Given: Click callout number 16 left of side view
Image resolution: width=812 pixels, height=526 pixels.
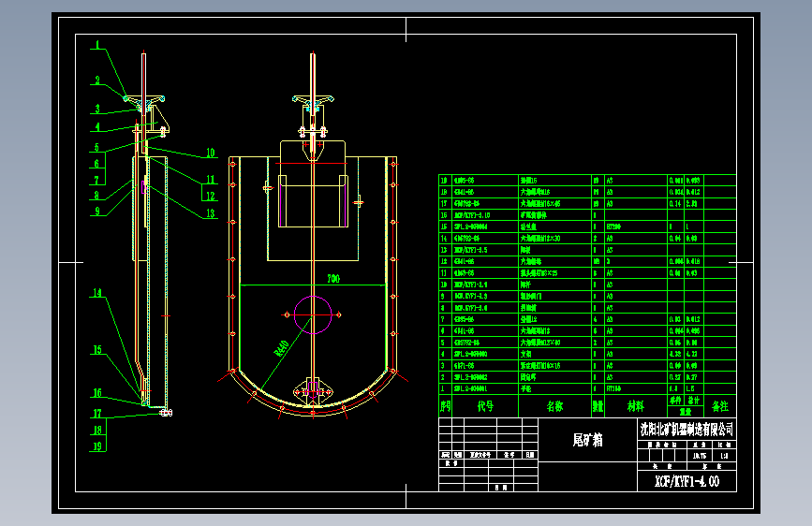Looking at the screenshot, I should pyautogui.click(x=97, y=393).
